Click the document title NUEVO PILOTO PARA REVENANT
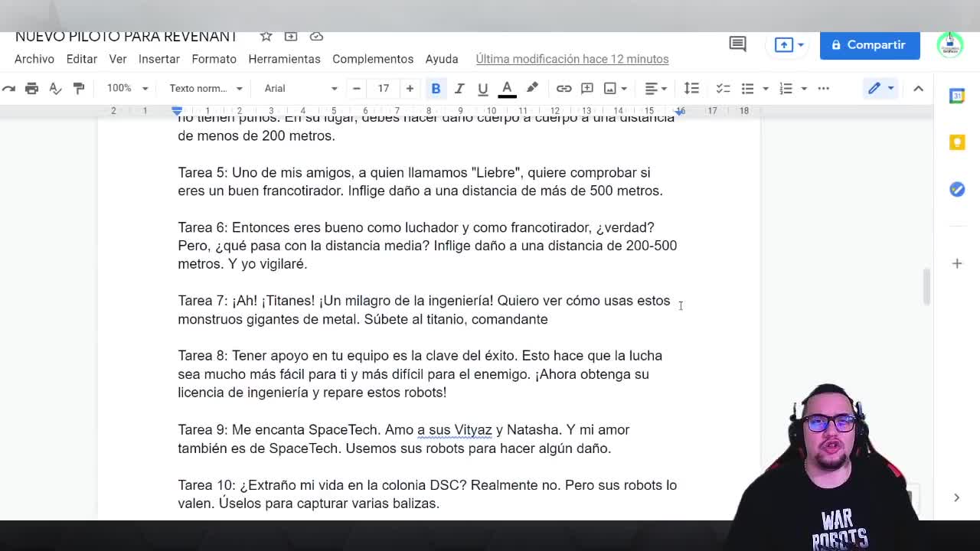980x551 pixels. tap(126, 37)
